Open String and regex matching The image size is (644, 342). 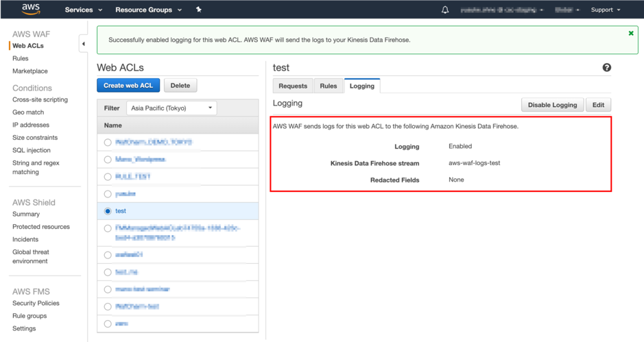(x=36, y=167)
